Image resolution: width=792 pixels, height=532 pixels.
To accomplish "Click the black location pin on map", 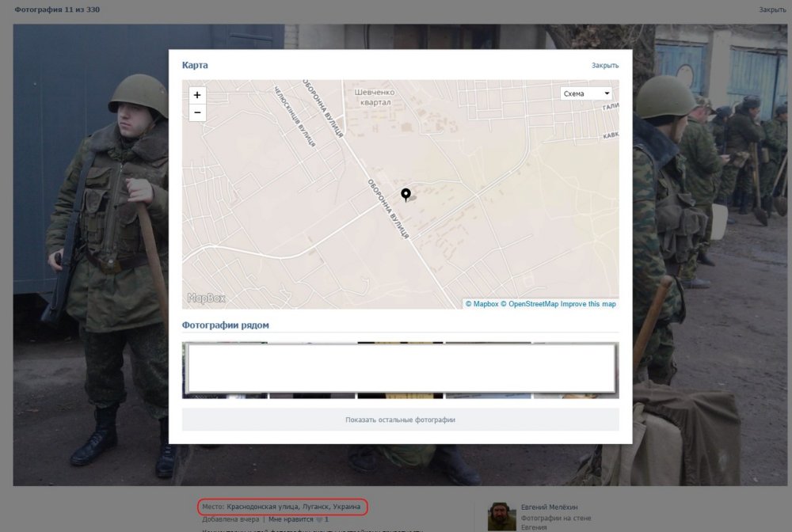I will click(x=406, y=195).
